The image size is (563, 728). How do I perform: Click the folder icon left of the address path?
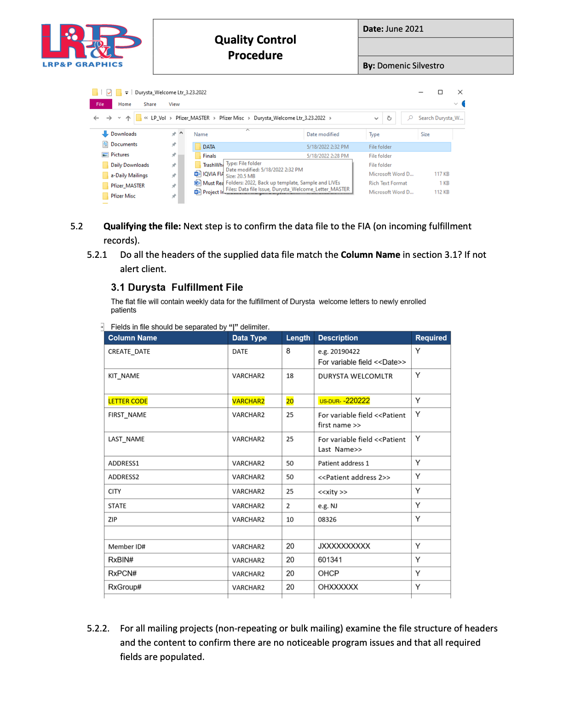click(x=138, y=118)
